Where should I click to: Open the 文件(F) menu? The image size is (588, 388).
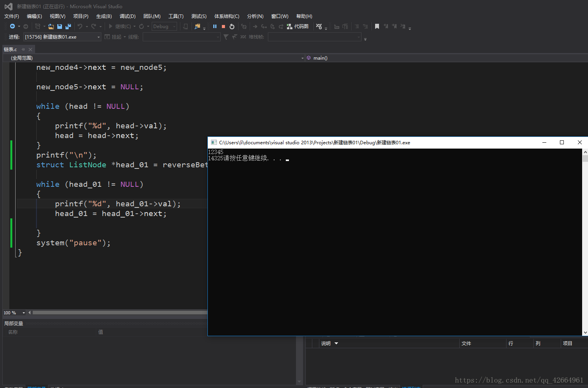click(x=12, y=16)
